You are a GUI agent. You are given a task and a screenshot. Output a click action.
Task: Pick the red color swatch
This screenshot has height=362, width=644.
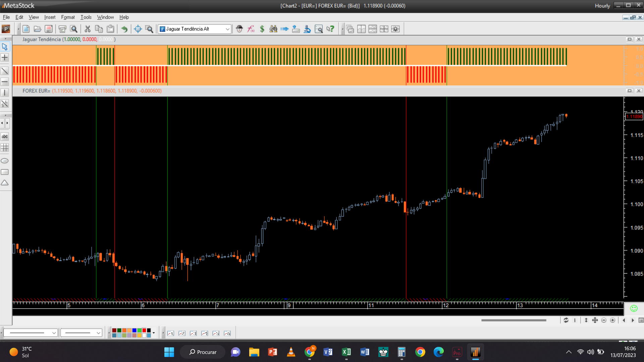coord(144,330)
